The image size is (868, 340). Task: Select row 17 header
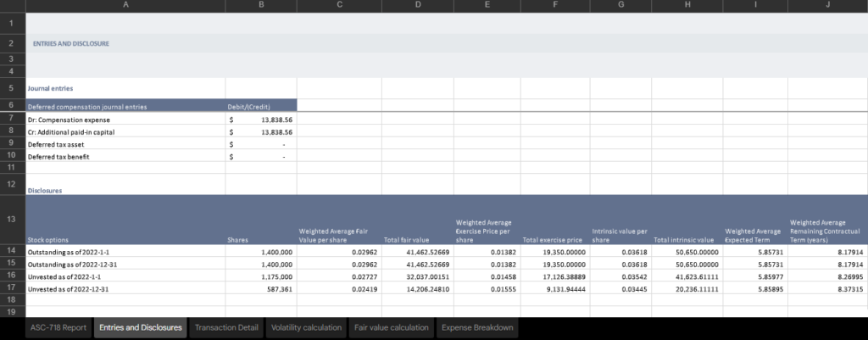[x=12, y=288]
